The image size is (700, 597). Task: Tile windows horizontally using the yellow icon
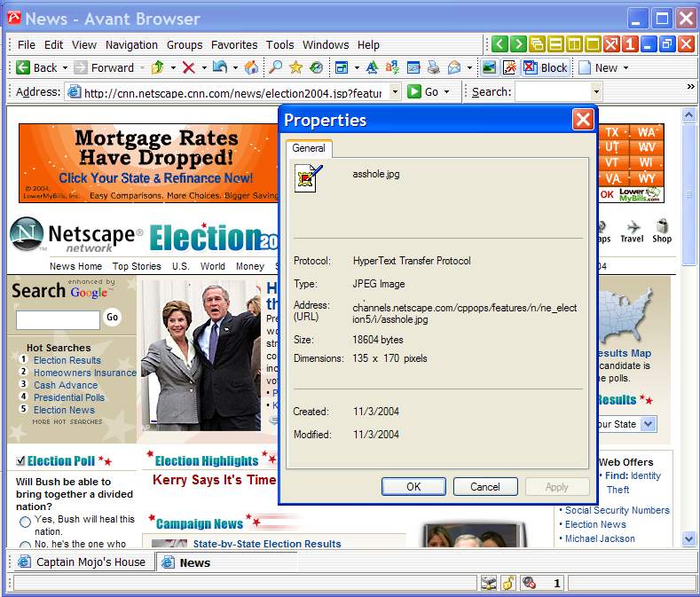[555, 44]
